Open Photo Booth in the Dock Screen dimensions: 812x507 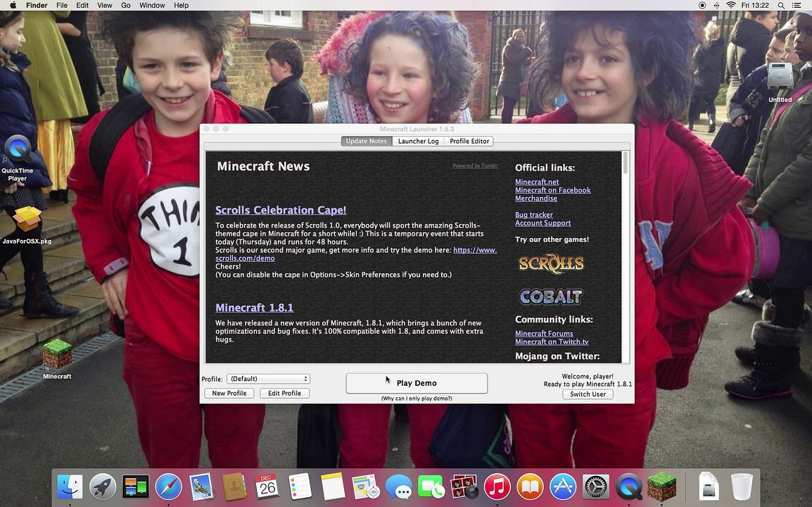click(x=464, y=487)
